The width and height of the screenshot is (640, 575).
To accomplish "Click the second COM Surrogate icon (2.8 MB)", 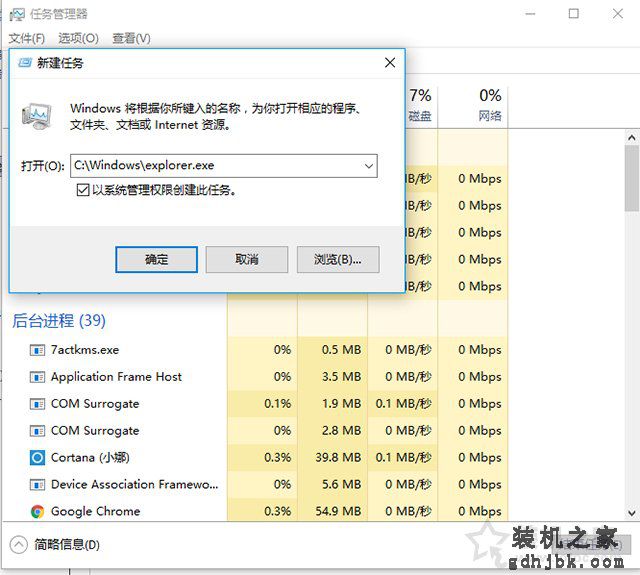I will pos(37,431).
